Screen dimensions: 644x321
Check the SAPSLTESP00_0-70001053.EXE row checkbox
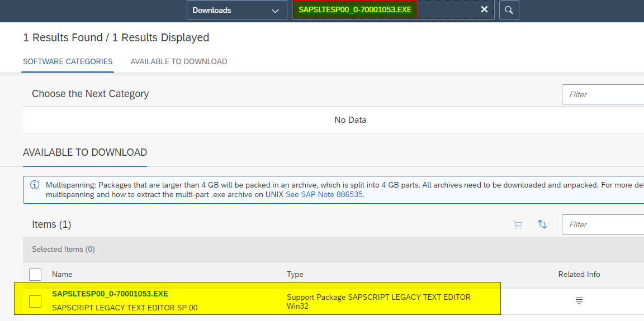click(x=35, y=301)
